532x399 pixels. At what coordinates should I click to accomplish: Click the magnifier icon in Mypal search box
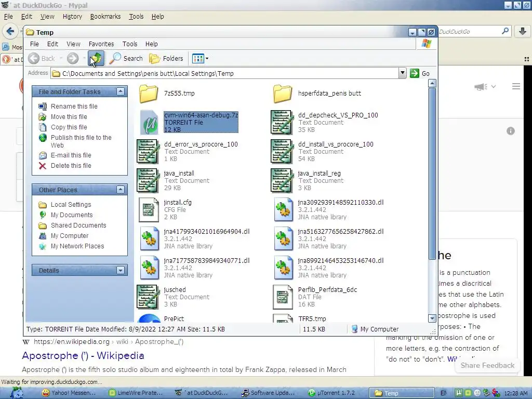click(505, 31)
